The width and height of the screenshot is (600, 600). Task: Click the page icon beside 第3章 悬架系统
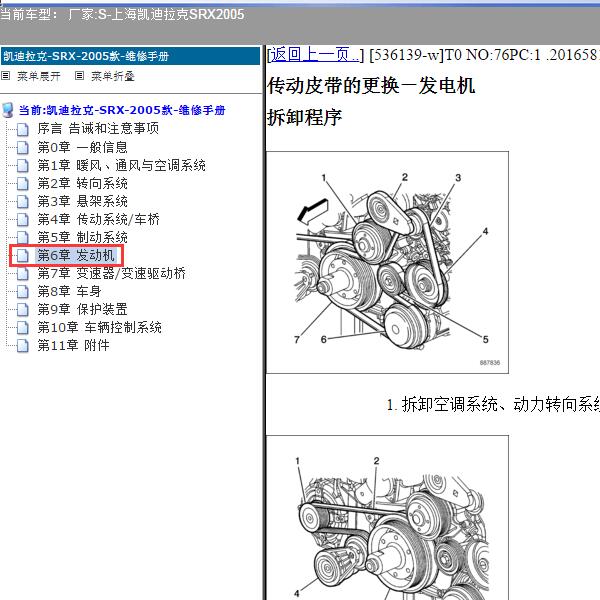point(23,202)
